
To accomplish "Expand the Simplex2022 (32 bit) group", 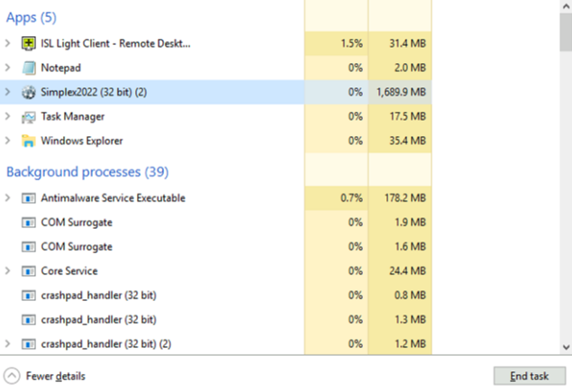I will [x=8, y=92].
